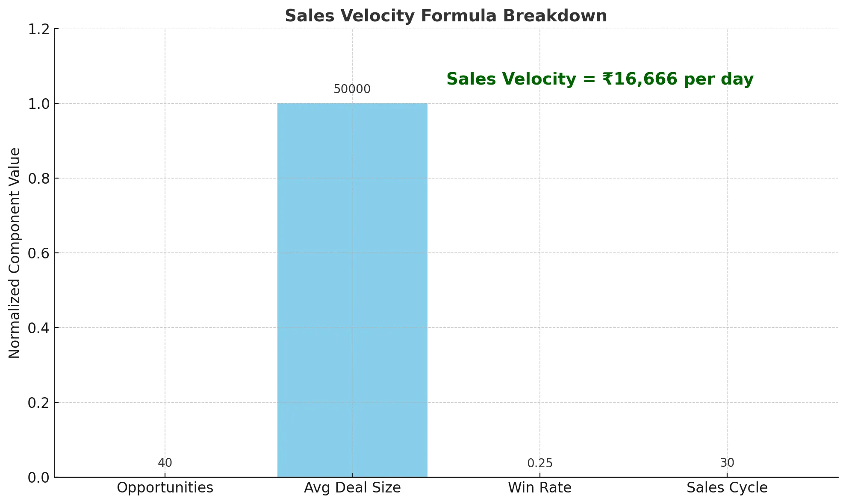
Task: Select the 0.2 y-axis tick label
Action: 38,403
